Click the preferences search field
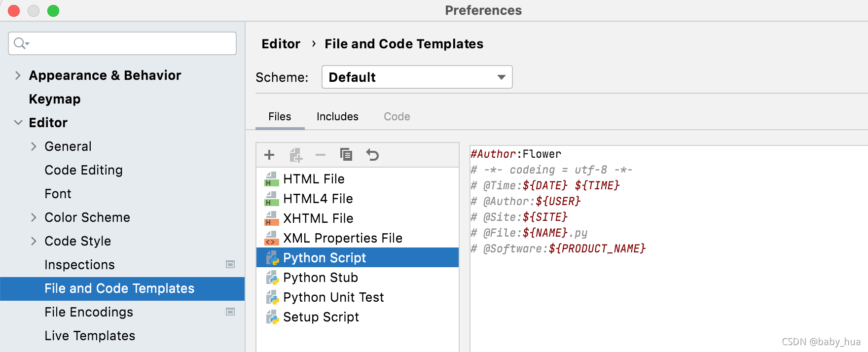Screen dimensions: 868x352 pyautogui.click(x=128, y=43)
